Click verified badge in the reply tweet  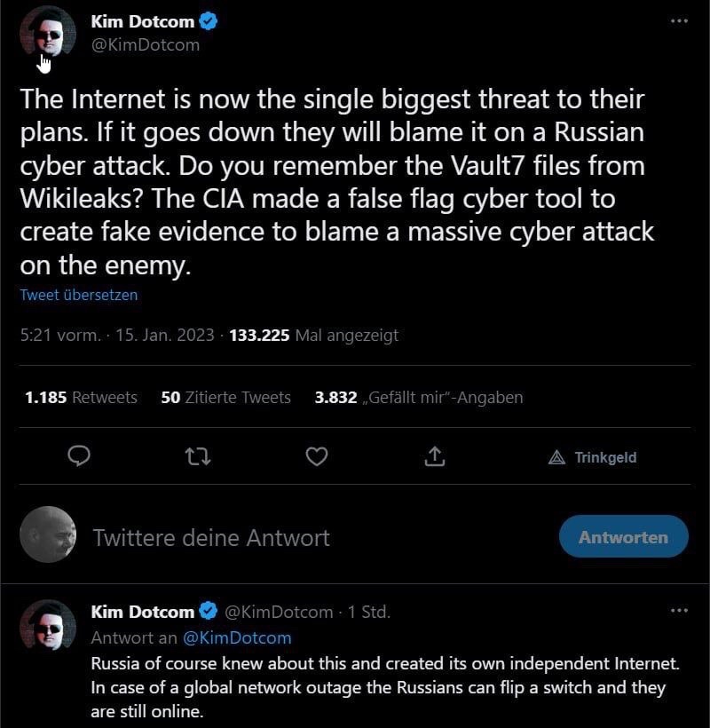(x=209, y=612)
